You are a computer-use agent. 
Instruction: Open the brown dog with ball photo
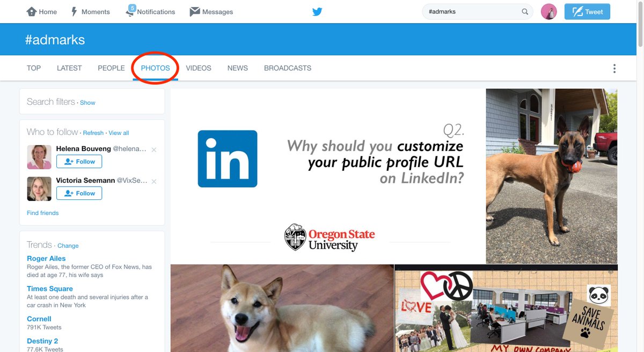552,176
